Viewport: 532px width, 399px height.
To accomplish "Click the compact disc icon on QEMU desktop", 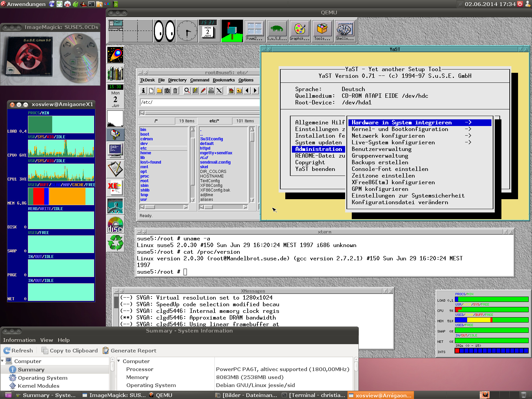I will point(115,225).
